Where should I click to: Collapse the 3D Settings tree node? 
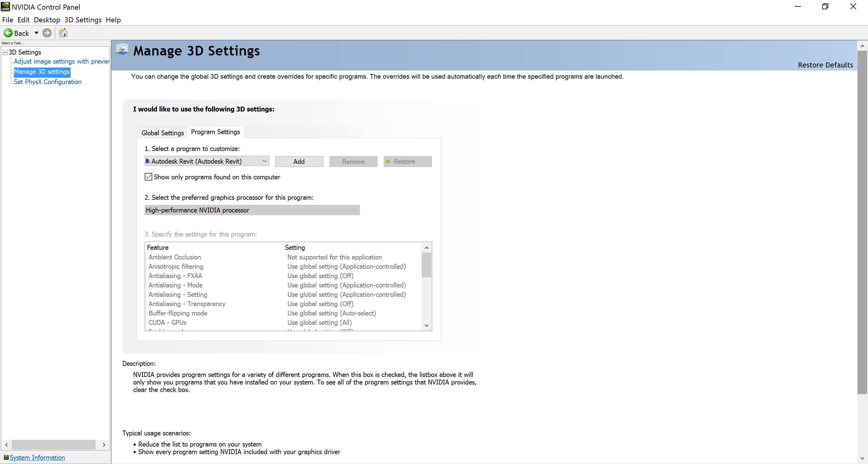click(x=5, y=52)
